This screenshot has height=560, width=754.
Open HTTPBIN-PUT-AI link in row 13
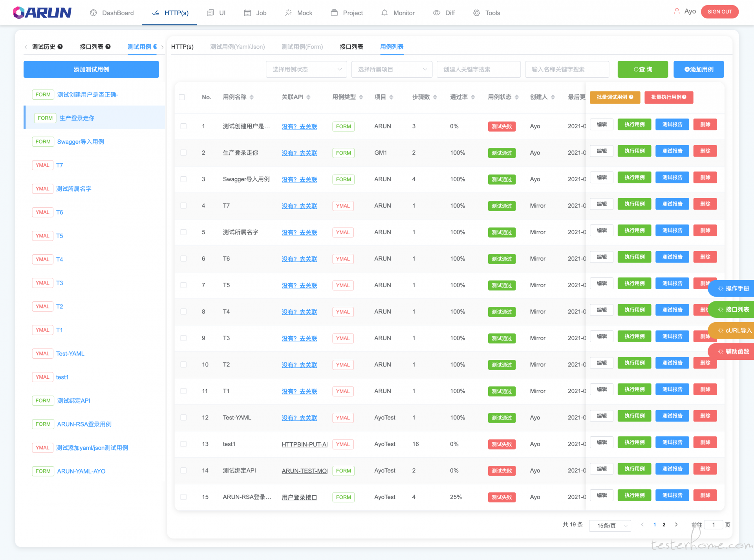pos(304,444)
